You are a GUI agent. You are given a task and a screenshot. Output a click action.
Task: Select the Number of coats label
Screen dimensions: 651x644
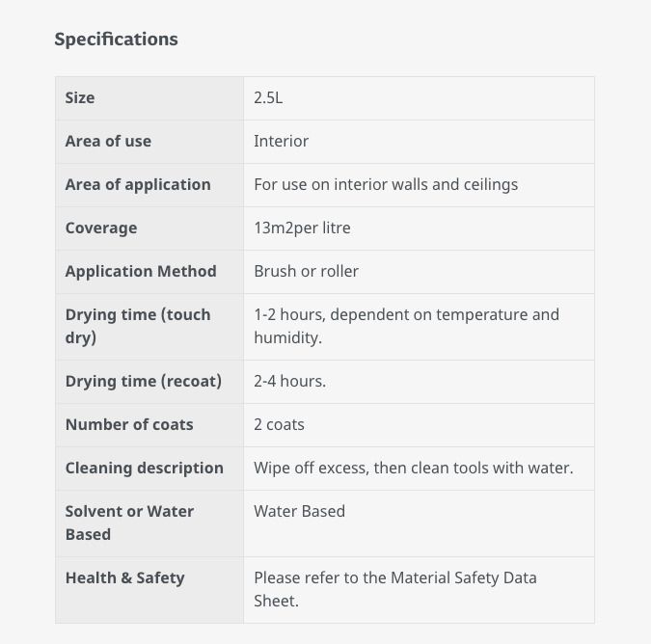(x=129, y=425)
